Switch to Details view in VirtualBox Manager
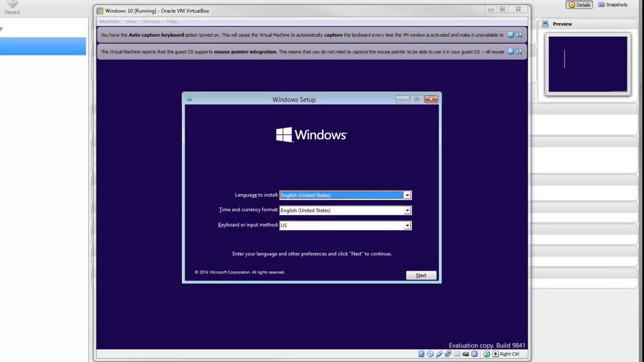The width and height of the screenshot is (644, 362). (579, 5)
